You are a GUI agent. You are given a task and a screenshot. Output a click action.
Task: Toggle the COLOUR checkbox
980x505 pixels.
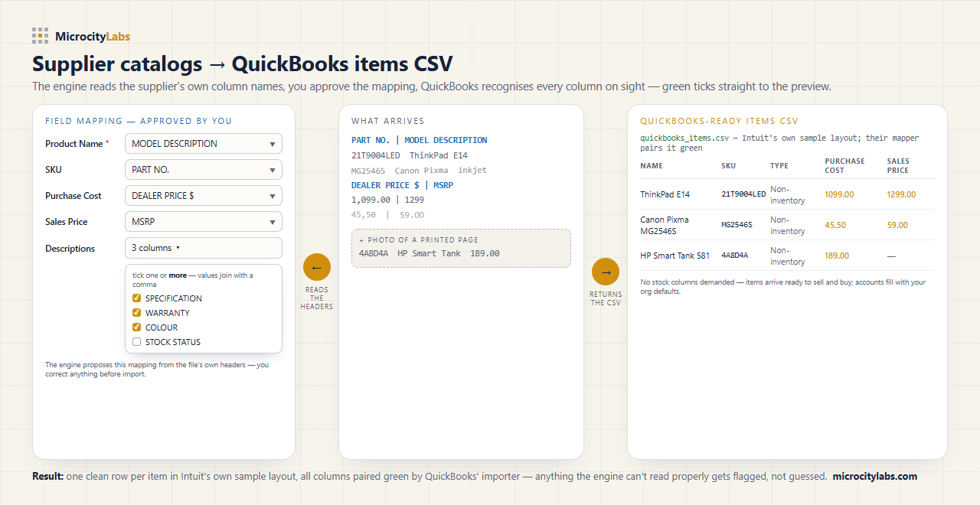[137, 327]
